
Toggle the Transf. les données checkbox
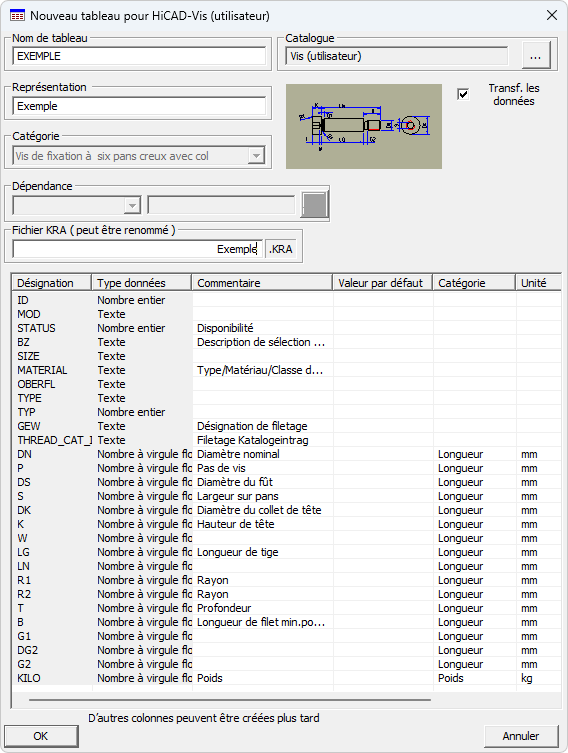(x=463, y=94)
